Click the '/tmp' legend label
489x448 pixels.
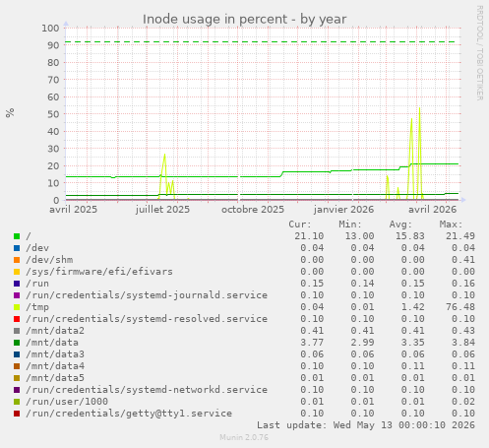tap(37, 307)
